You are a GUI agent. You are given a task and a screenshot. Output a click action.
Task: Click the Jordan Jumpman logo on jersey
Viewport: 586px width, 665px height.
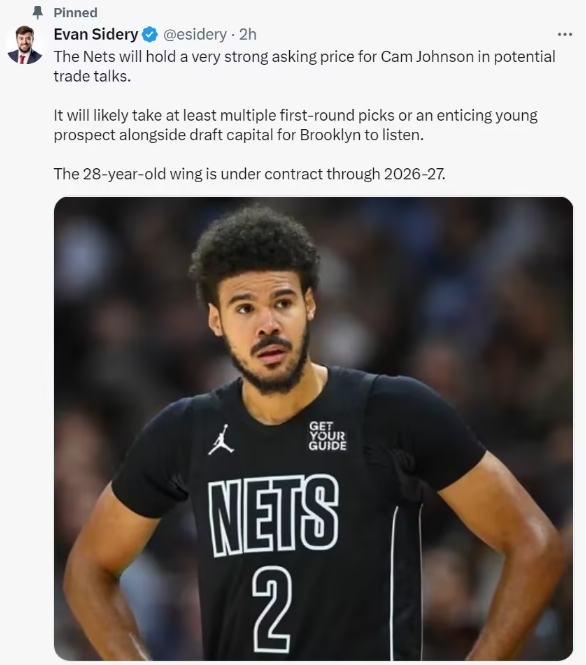pyautogui.click(x=221, y=439)
